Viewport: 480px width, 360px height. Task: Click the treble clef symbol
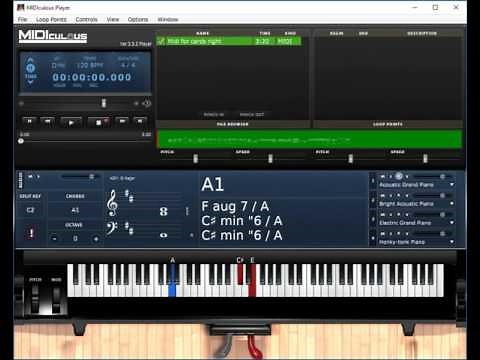(112, 203)
